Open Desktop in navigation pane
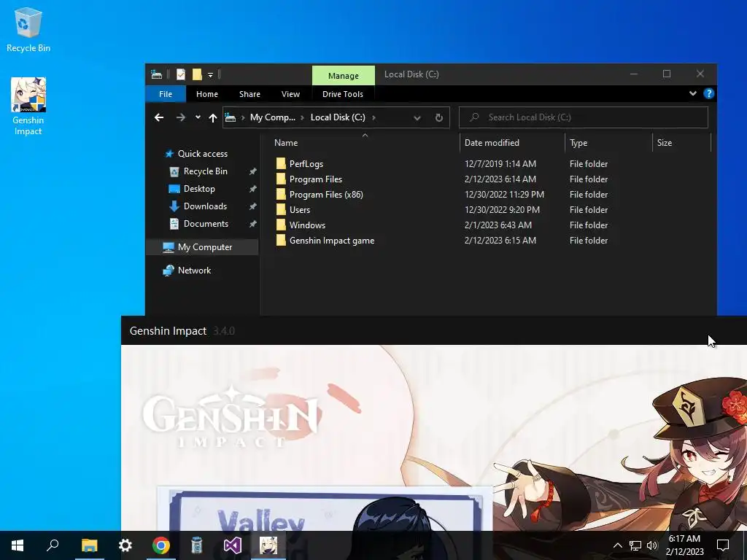 (199, 189)
